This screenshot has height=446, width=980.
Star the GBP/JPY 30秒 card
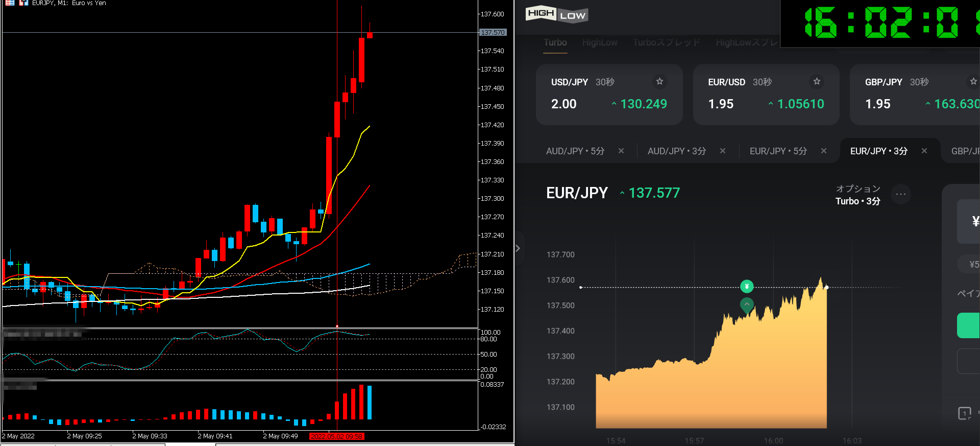click(973, 82)
